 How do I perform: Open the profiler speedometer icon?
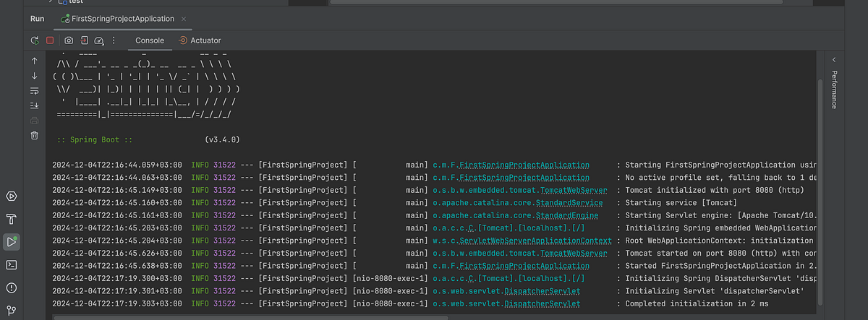click(x=100, y=40)
